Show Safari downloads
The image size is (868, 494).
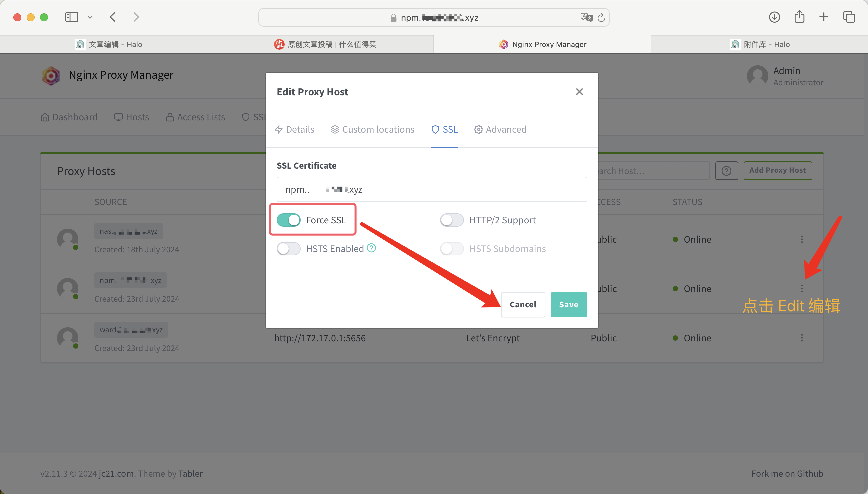774,17
